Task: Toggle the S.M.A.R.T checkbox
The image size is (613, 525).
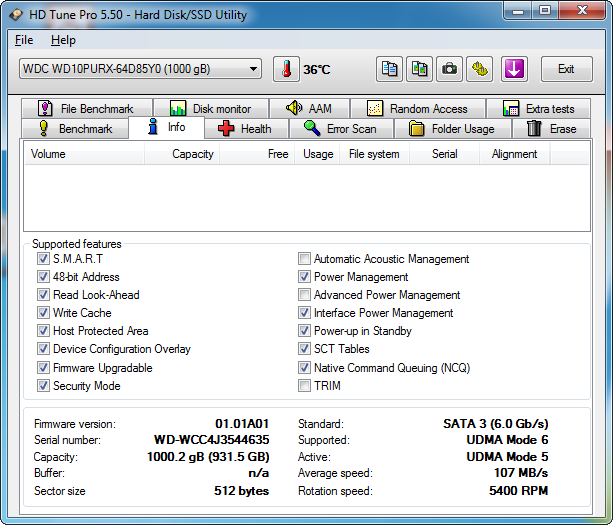Action: [43, 259]
